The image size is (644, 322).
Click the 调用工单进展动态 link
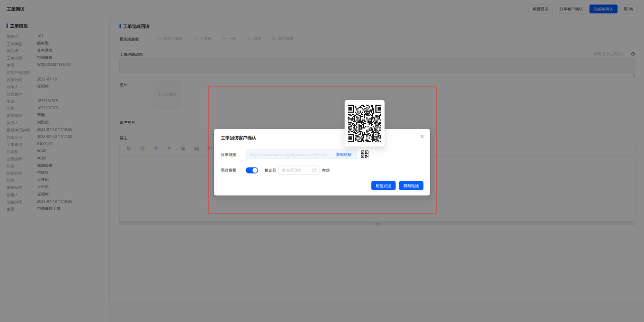[609, 54]
